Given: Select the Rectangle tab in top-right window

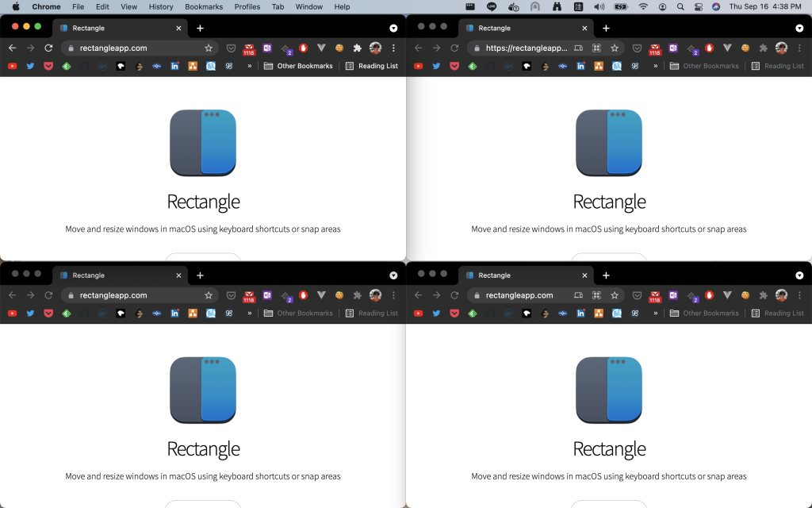Looking at the screenshot, I should coord(524,28).
